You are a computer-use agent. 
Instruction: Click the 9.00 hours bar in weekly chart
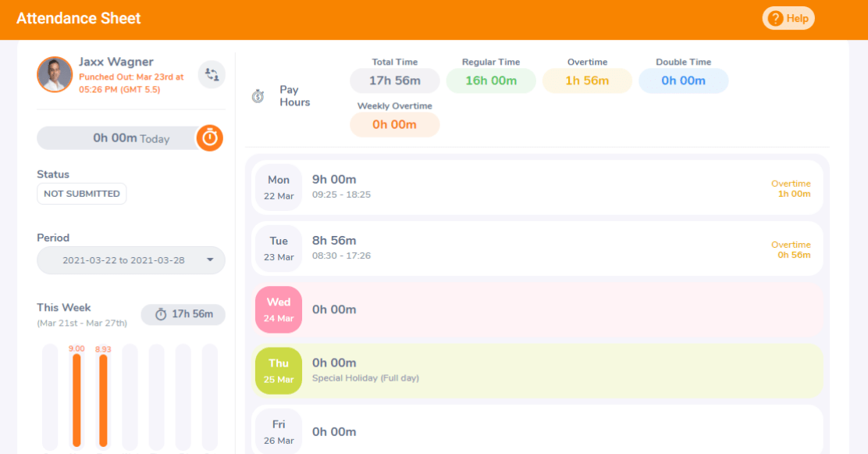coord(76,399)
